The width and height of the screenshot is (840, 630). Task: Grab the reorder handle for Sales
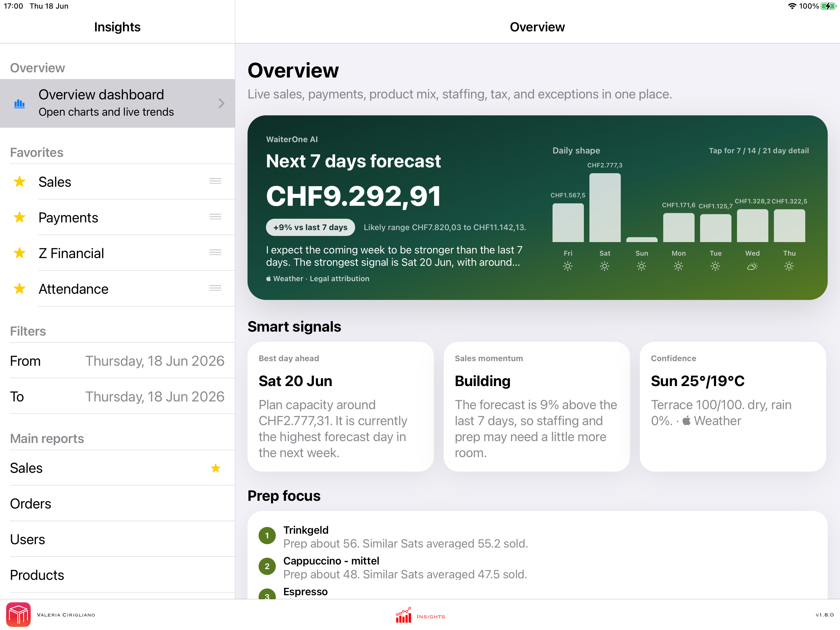click(215, 181)
